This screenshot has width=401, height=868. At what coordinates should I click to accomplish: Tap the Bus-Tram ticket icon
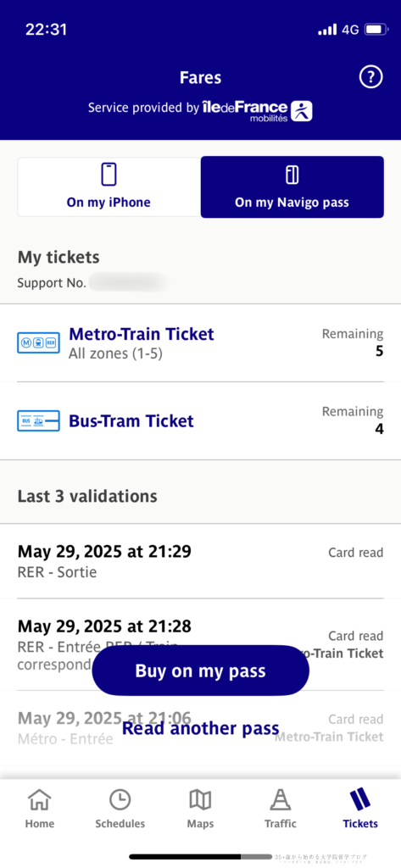[x=38, y=421]
